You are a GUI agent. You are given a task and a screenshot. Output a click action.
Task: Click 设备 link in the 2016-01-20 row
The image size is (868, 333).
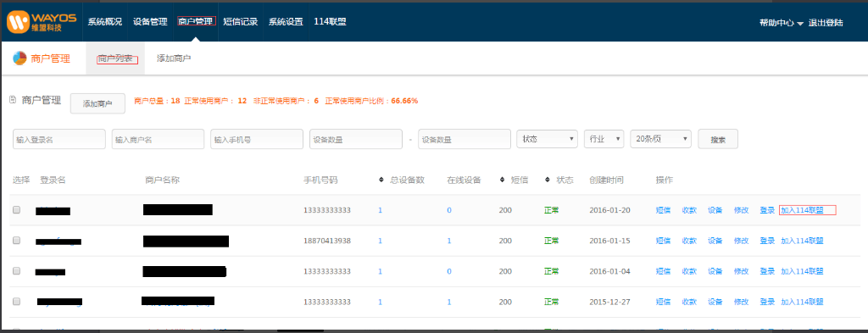pos(715,210)
